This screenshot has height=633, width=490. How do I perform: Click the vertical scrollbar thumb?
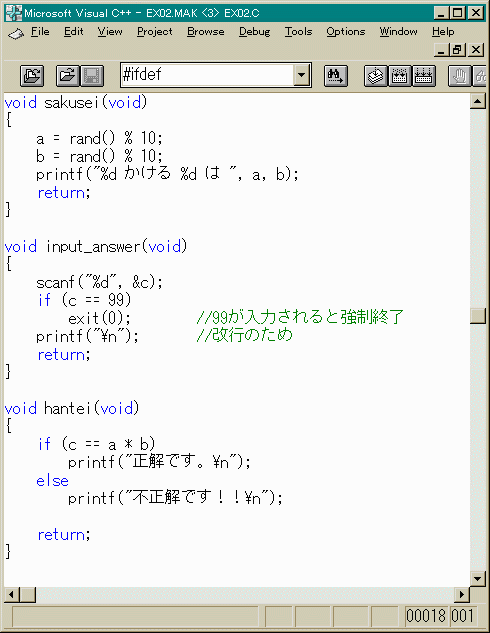click(477, 316)
